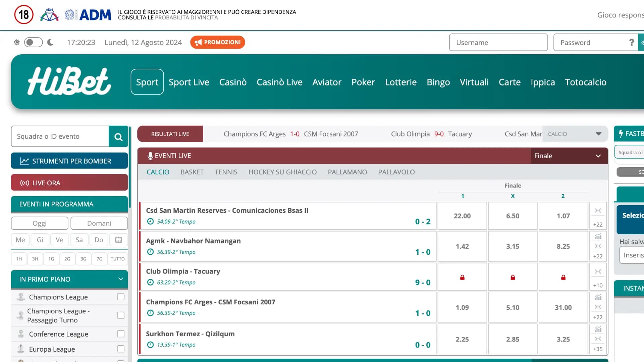The image size is (644, 362).
Task: Open the CALCIO results sport dropdown
Action: (x=575, y=134)
